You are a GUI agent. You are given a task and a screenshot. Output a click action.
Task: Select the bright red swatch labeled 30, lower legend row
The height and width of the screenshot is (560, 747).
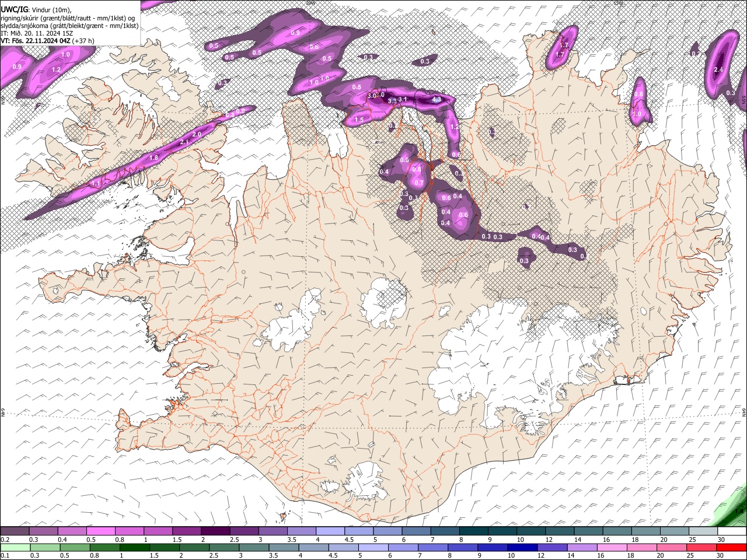tap(732, 547)
